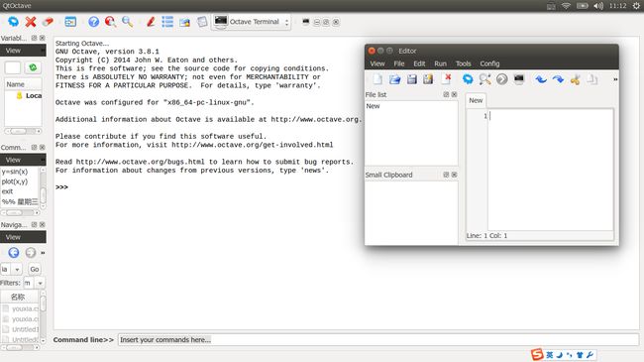This screenshot has height=362, width=644.
Task: Click the Undo blue arrow in Editor
Action: tap(541, 79)
